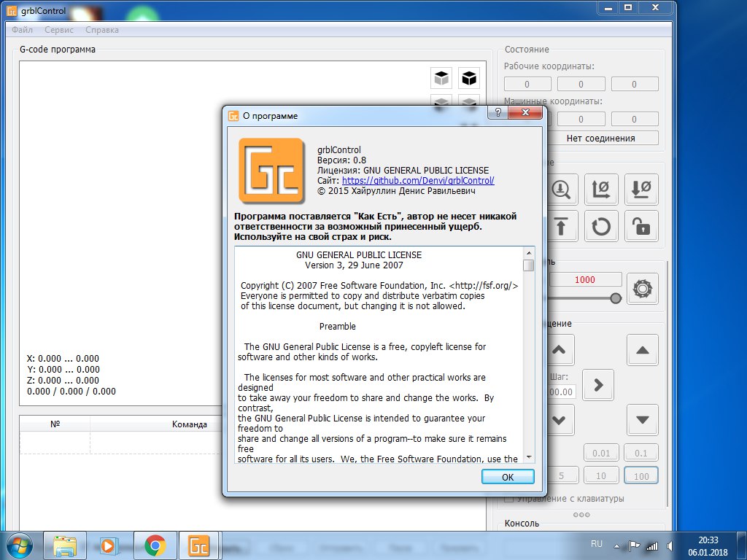Click the Команда column header
This screenshot has height=560, width=747.
click(190, 424)
